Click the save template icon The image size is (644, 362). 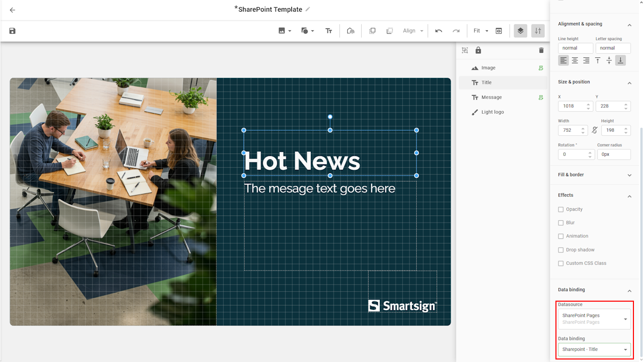click(x=13, y=31)
